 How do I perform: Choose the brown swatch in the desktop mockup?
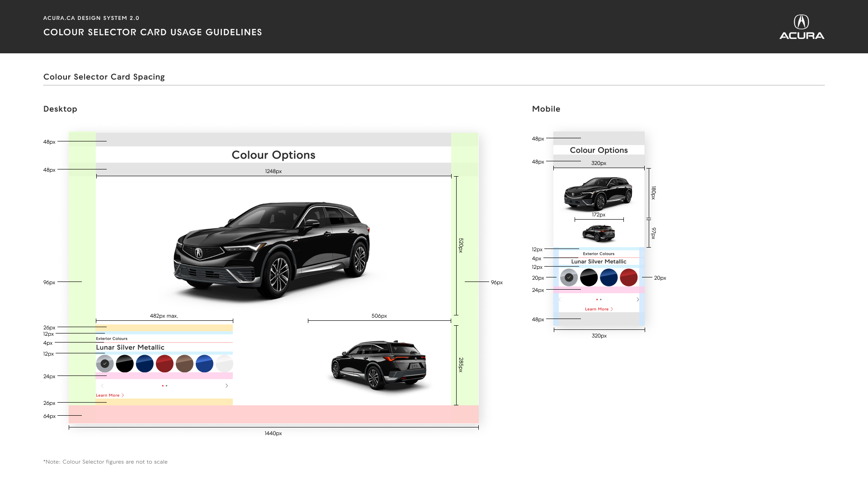coord(184,364)
